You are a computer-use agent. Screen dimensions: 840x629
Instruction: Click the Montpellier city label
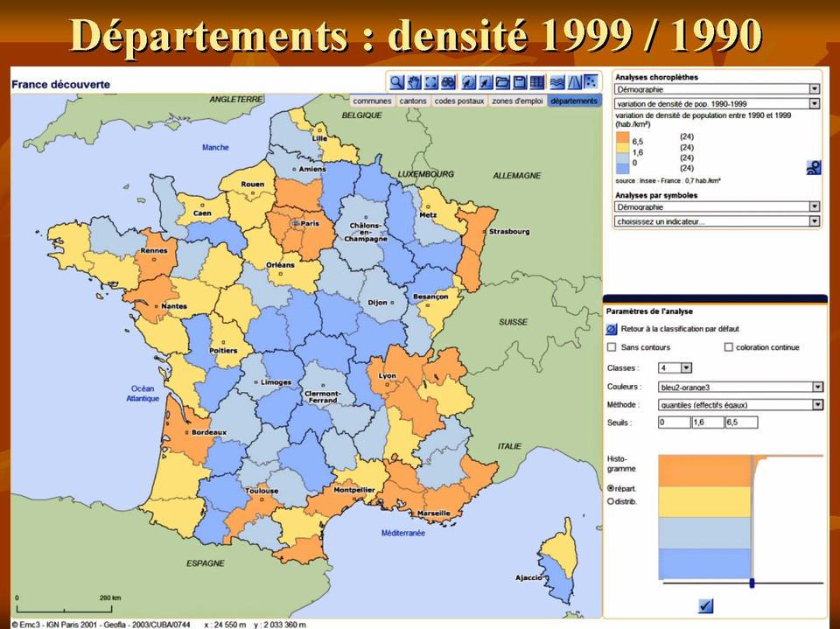tap(354, 490)
